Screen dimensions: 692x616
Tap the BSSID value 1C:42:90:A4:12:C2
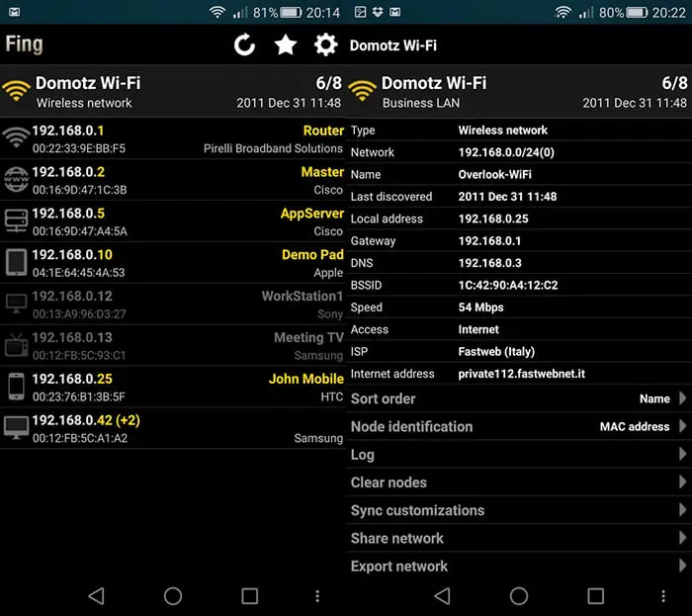(x=508, y=285)
